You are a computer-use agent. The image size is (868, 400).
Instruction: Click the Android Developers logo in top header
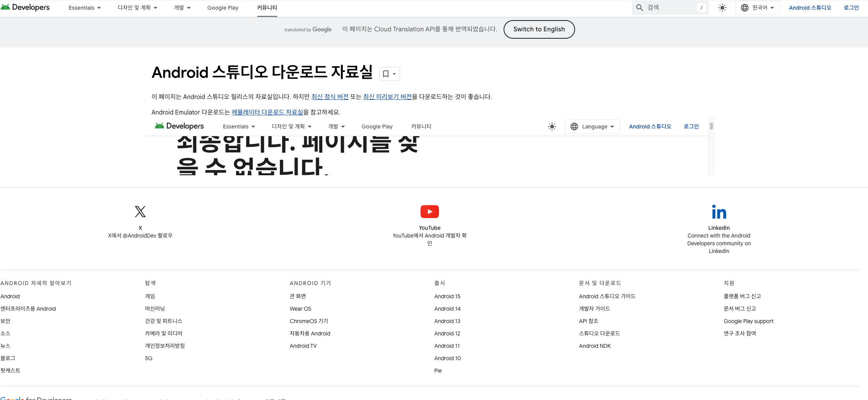(25, 7)
